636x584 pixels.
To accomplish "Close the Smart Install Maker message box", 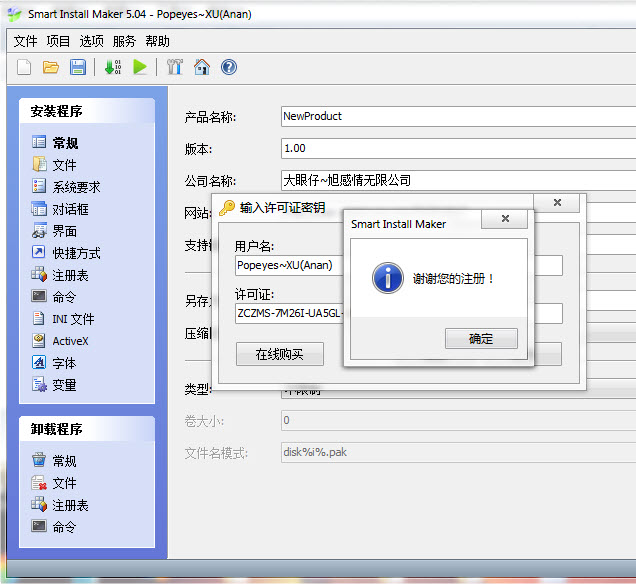I will click(505, 219).
